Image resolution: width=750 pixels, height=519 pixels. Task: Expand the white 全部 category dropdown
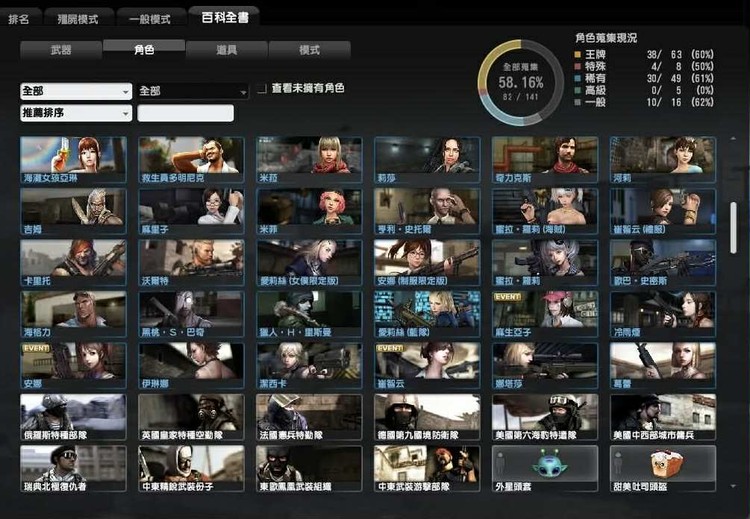tap(76, 91)
